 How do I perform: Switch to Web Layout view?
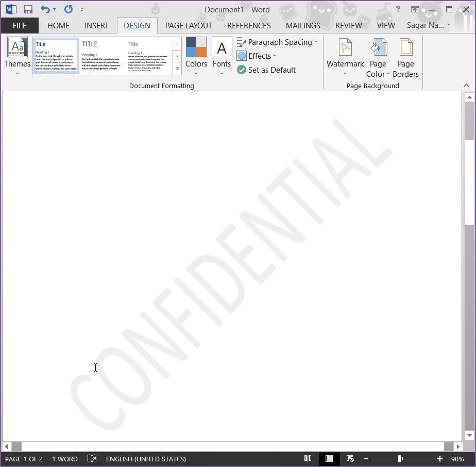click(350, 458)
